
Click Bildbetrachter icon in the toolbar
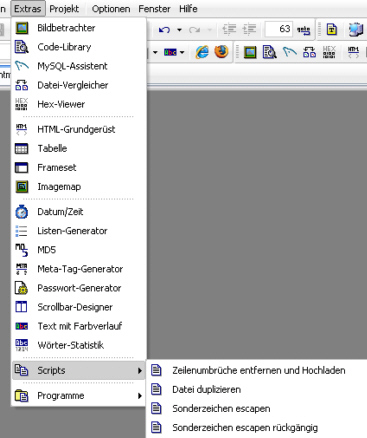pyautogui.click(x=250, y=52)
